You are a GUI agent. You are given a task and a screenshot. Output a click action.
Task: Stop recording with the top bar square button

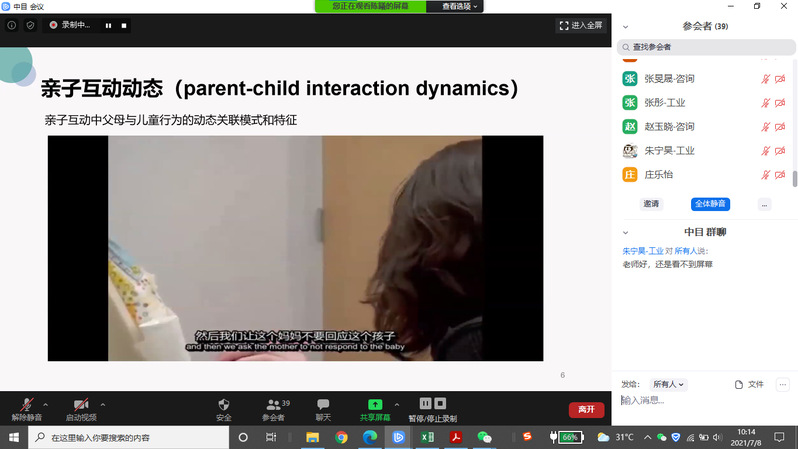click(124, 25)
